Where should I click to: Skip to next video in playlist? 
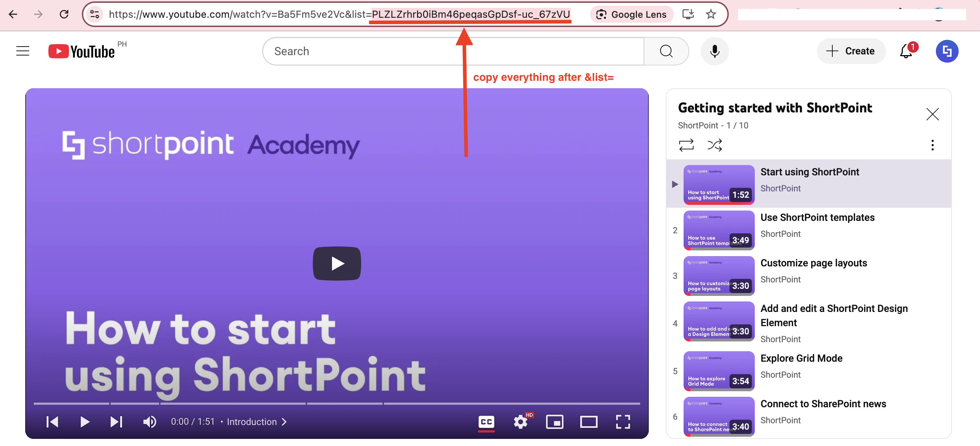click(116, 422)
